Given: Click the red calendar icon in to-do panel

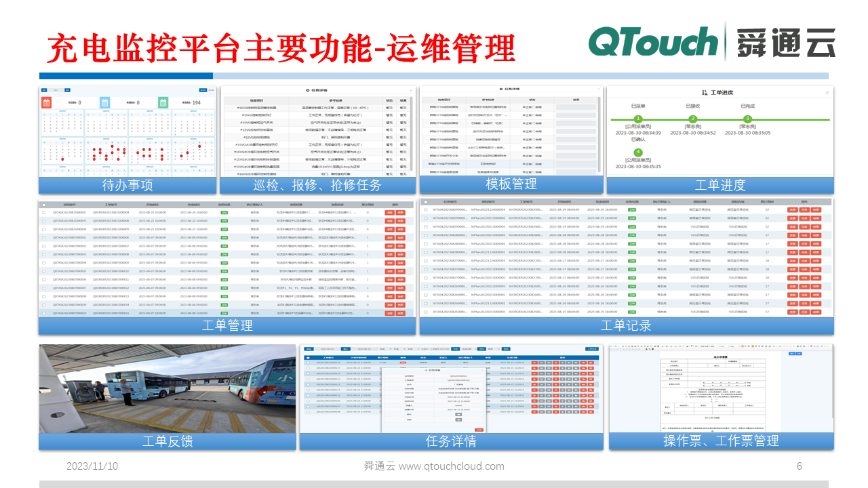Looking at the screenshot, I should tap(47, 102).
